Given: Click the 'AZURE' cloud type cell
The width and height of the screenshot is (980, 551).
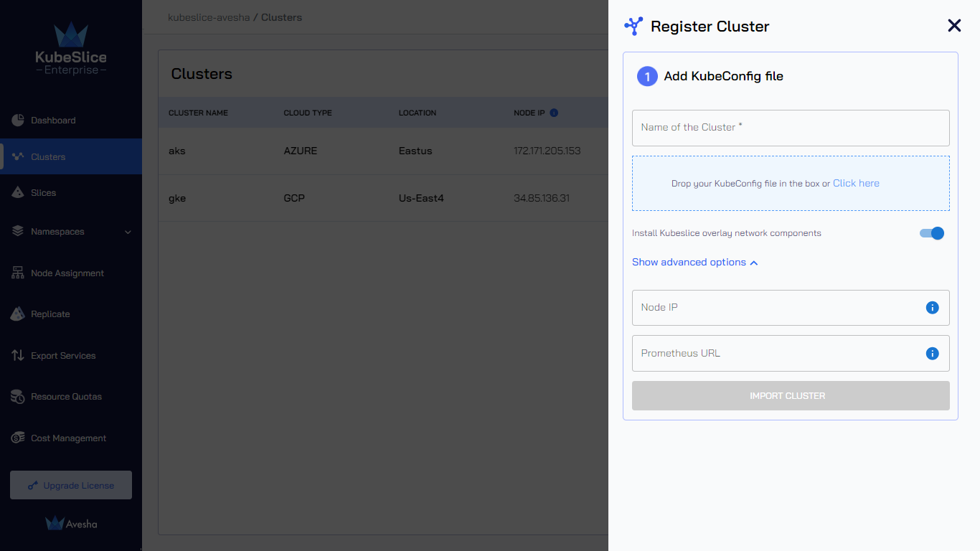Looking at the screenshot, I should [301, 151].
